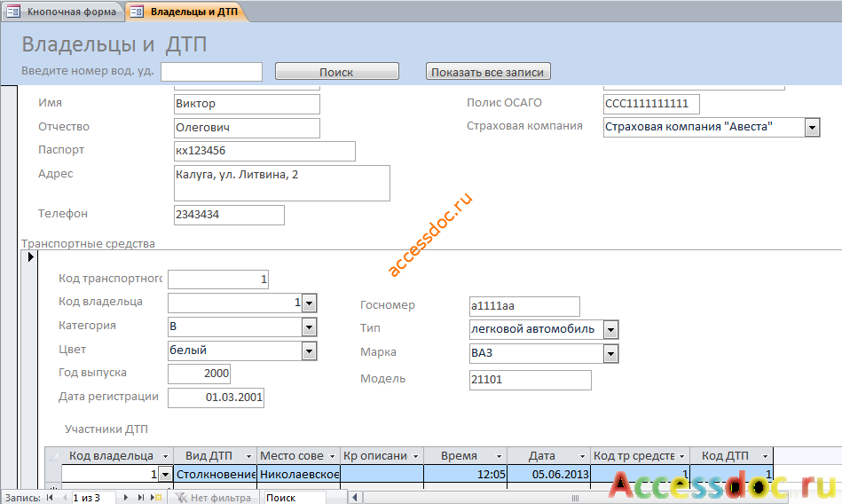The height and width of the screenshot is (504, 842).
Task: Select 'Владельцы и ДТП' tab
Action: point(187,12)
